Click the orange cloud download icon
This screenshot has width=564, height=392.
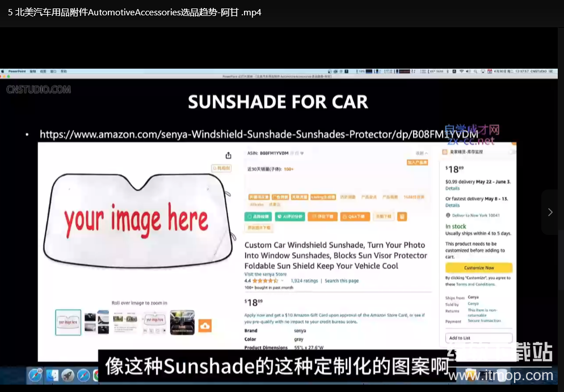tap(205, 326)
